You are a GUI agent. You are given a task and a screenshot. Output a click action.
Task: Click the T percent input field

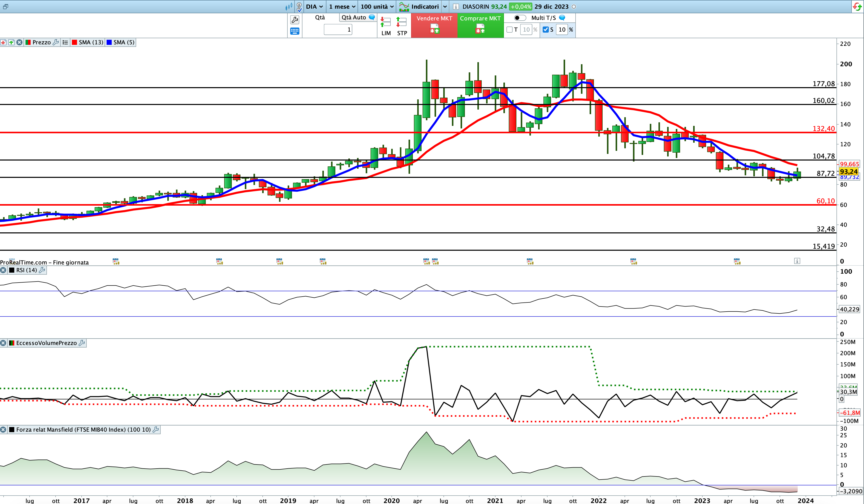[526, 30]
